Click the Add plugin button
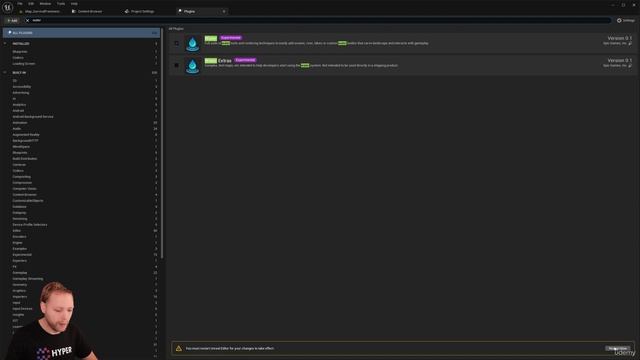640x360 pixels. pos(12,20)
